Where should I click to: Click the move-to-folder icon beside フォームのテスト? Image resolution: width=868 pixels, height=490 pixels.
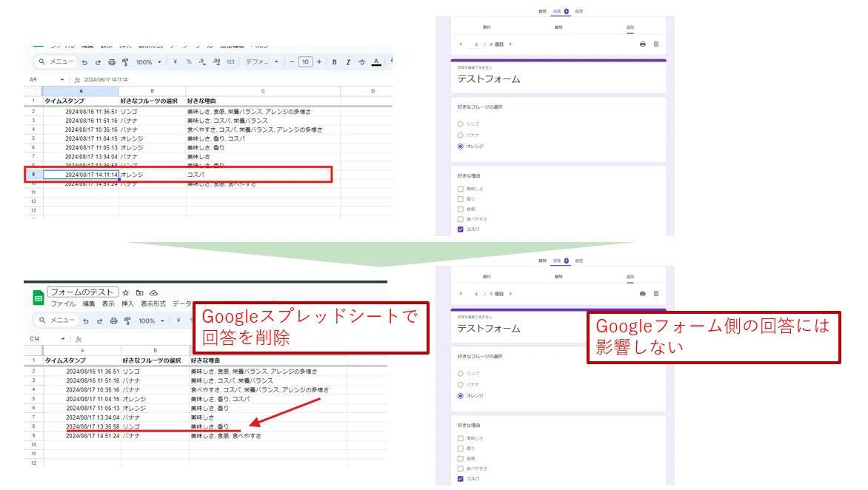[x=139, y=292]
